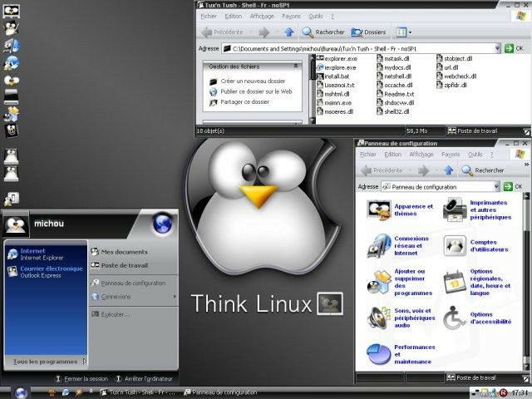
Task: Switch to Tux'n Tush taskbar button
Action: (x=138, y=392)
